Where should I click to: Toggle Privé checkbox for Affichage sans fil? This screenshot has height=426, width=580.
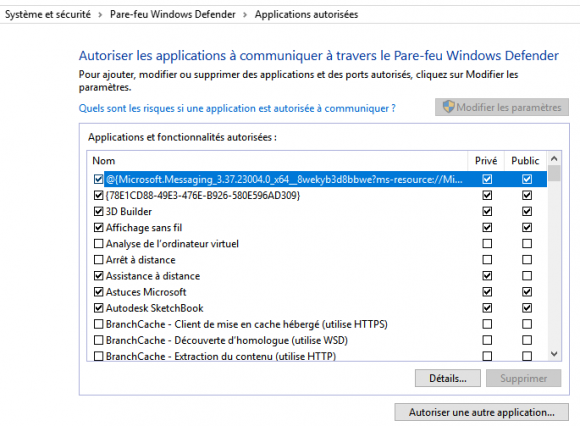pyautogui.click(x=487, y=227)
